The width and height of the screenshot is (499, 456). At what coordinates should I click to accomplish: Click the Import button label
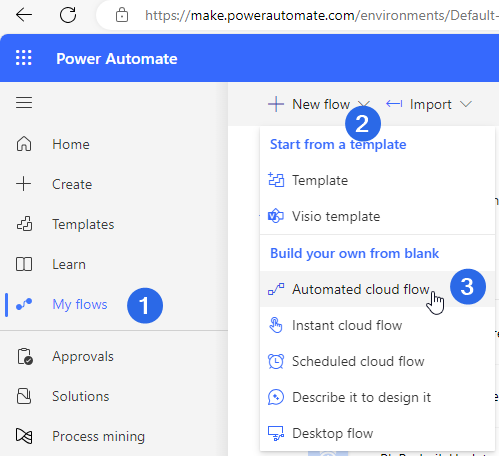point(431,104)
